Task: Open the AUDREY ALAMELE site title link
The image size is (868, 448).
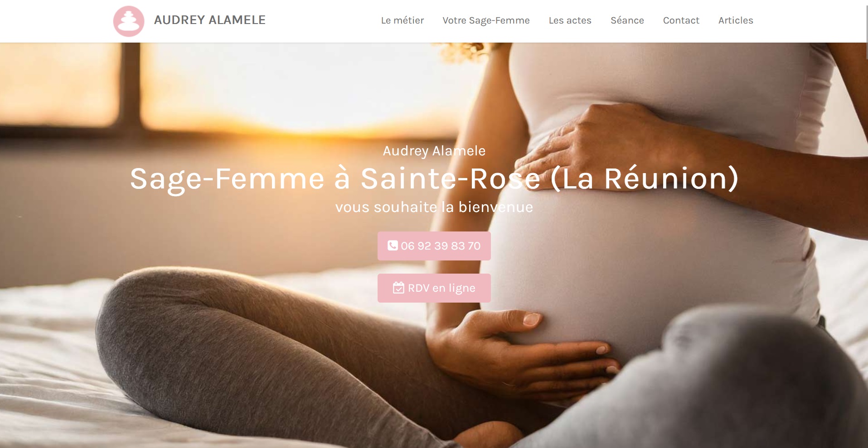Action: 210,20
